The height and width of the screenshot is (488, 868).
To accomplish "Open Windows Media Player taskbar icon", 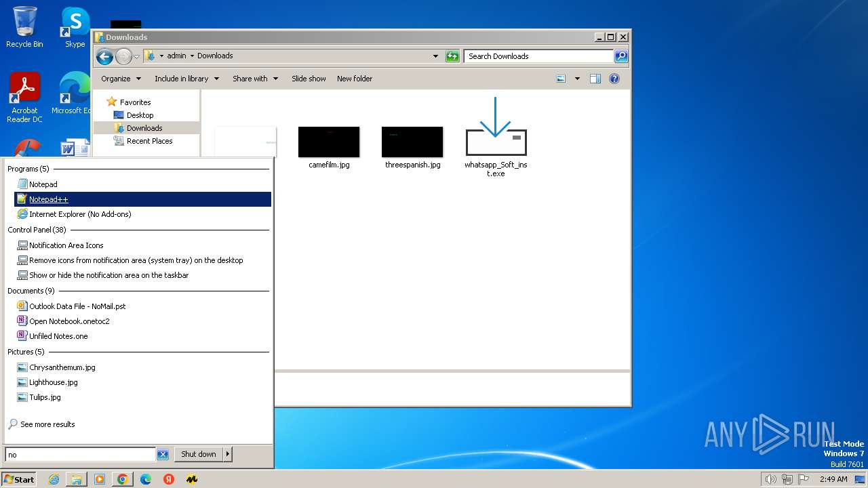I will (x=100, y=479).
